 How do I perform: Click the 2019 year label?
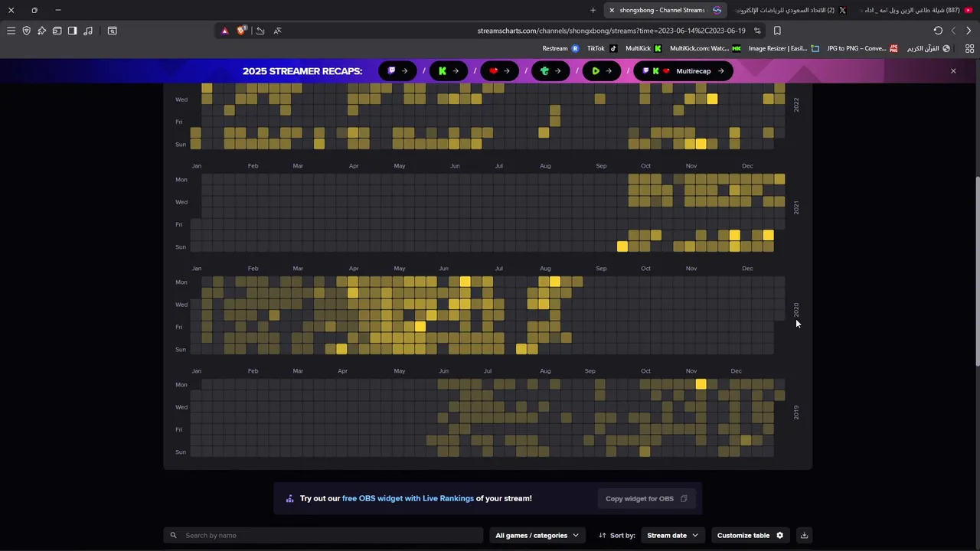pyautogui.click(x=796, y=412)
